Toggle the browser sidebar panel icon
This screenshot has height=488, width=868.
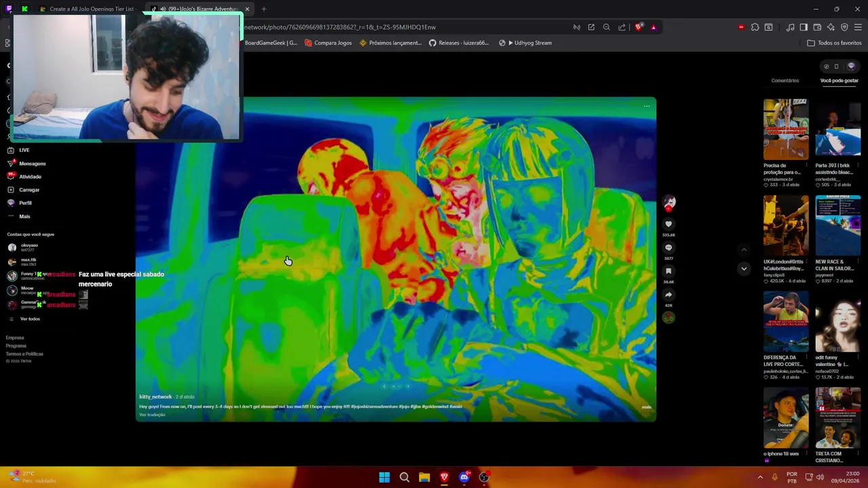point(804,27)
